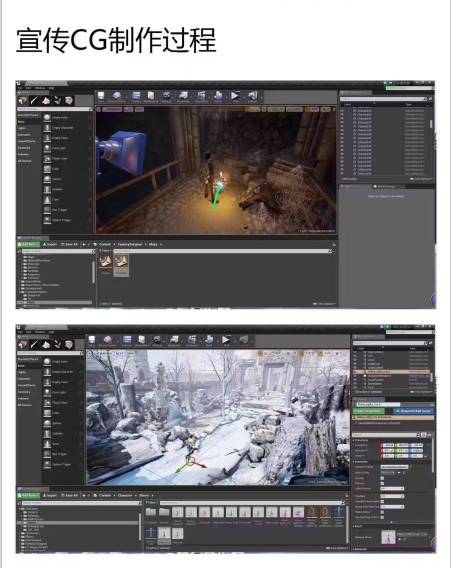The width and height of the screenshot is (451, 568).
Task: Select Geometry Editing mode in upper editor
Action: (x=69, y=100)
